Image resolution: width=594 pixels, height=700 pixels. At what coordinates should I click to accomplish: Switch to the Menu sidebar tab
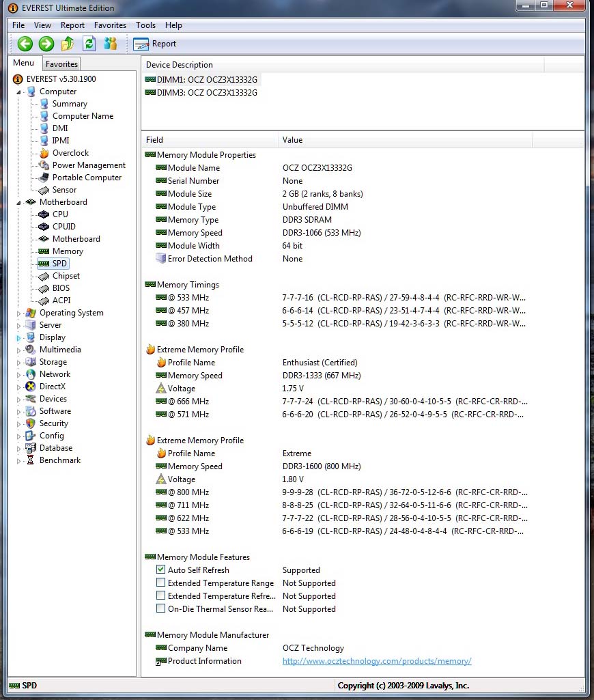(x=24, y=63)
